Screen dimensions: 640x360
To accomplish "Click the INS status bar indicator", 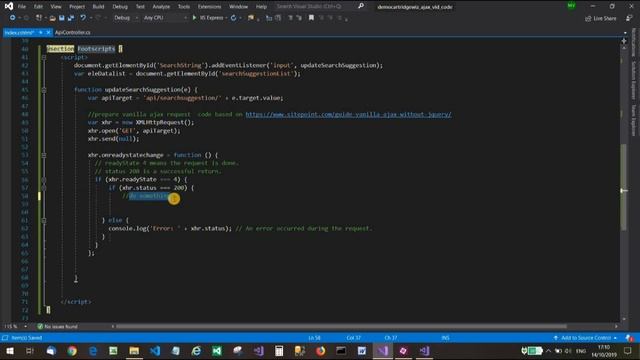I will click(x=445, y=338).
